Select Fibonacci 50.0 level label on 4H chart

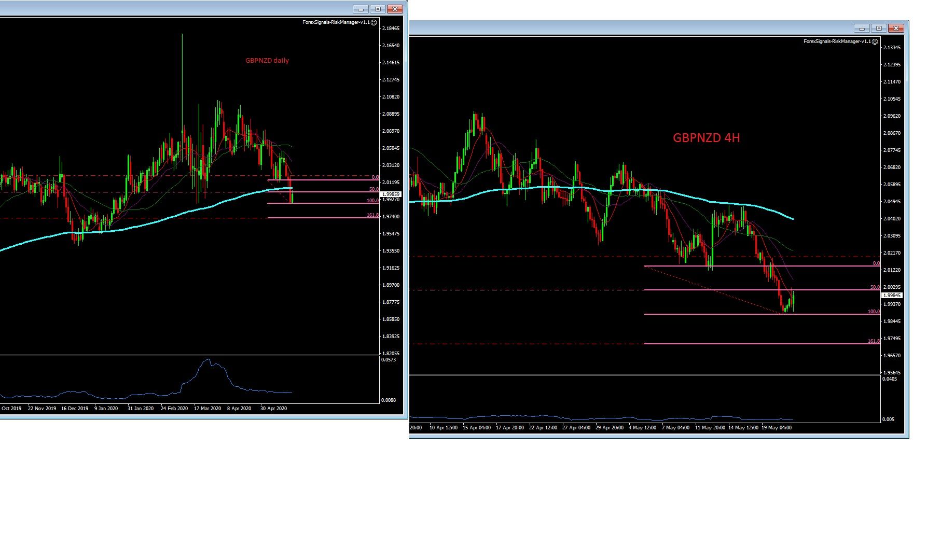point(875,287)
